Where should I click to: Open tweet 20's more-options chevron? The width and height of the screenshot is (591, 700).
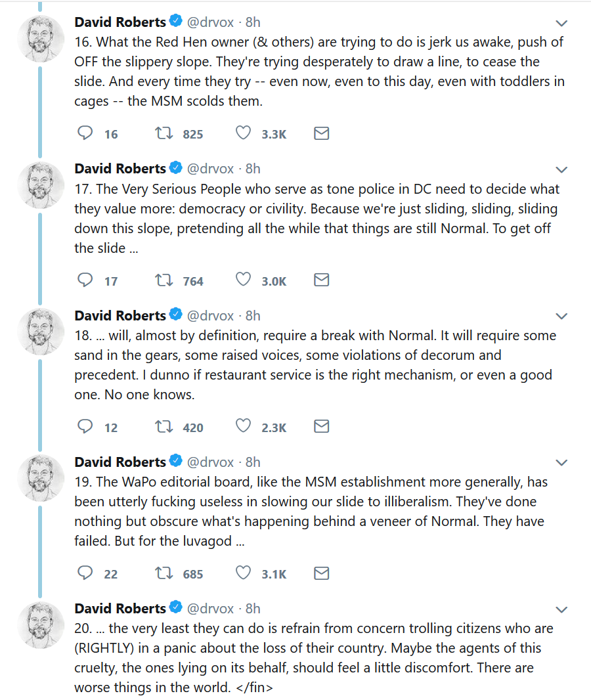[x=561, y=609]
